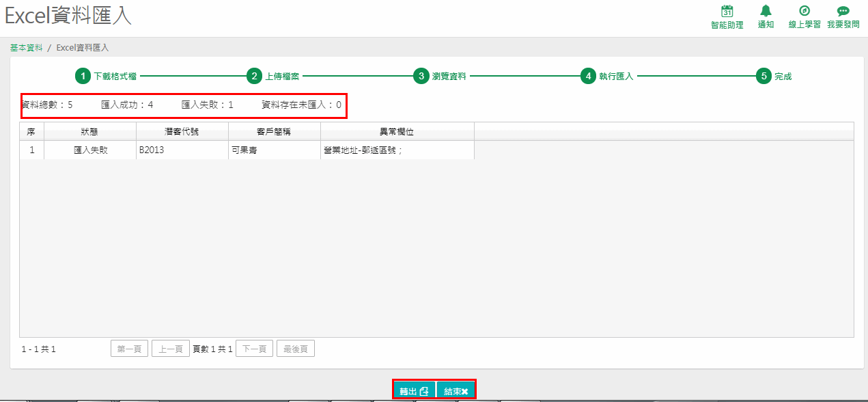This screenshot has width=868, height=402.
Task: Click the 可果青 customer name cell
Action: 275,150
